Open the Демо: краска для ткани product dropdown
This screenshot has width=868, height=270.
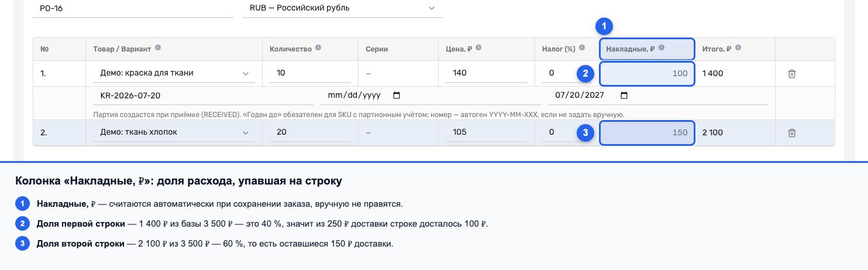click(174, 73)
